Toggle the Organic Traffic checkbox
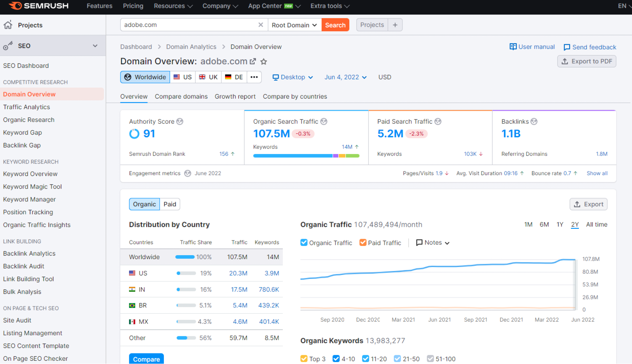This screenshot has width=632, height=364. pos(304,242)
